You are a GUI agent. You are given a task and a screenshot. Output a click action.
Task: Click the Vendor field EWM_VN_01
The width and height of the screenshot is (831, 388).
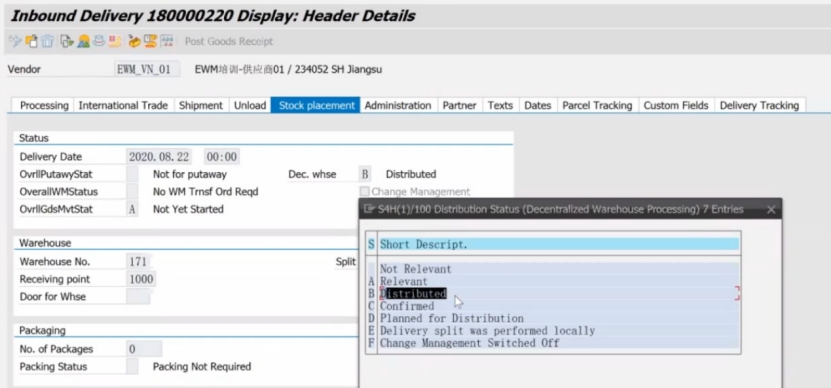click(147, 69)
